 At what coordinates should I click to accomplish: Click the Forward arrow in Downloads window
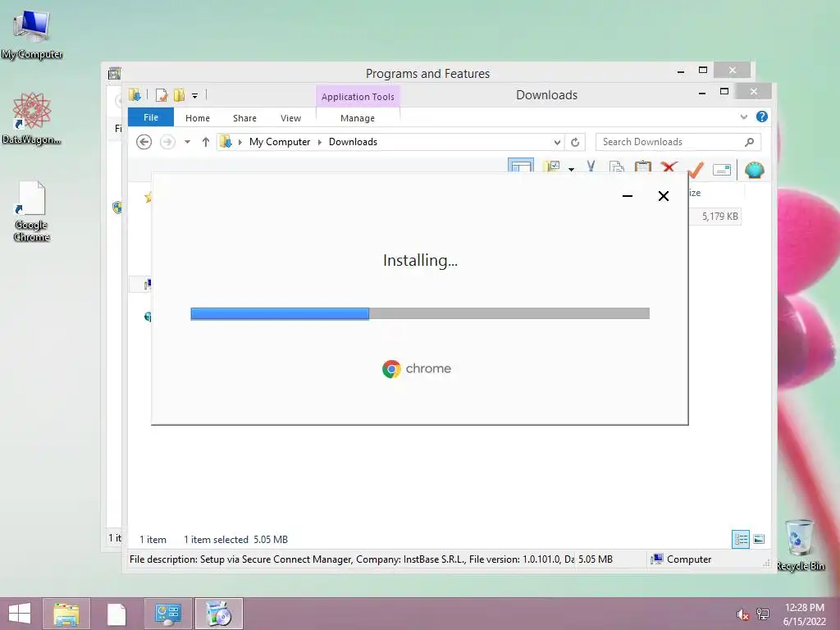(167, 142)
